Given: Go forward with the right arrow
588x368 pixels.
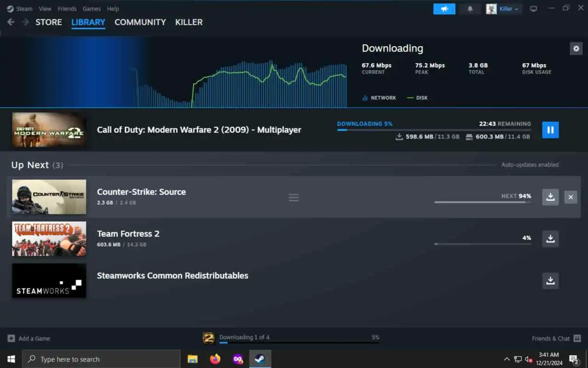Looking at the screenshot, I should click(25, 22).
